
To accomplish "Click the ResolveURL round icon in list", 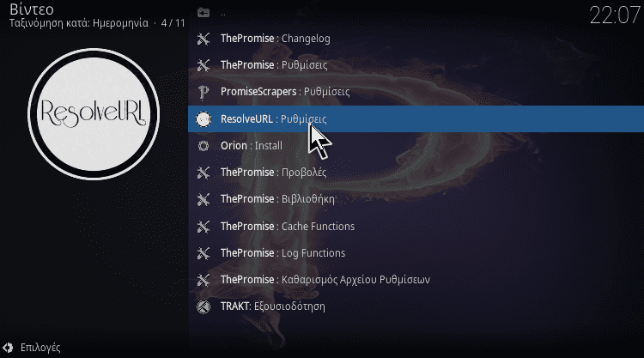I will pos(204,119).
